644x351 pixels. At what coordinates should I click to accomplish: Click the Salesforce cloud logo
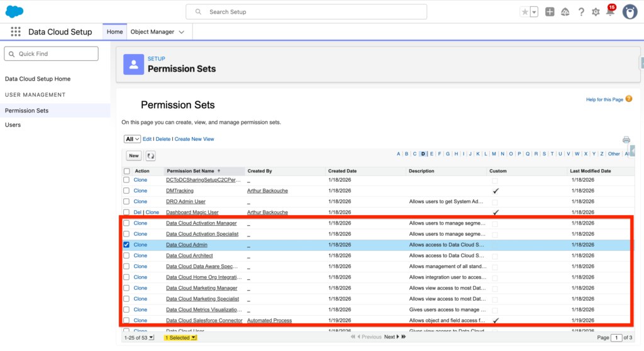pyautogui.click(x=14, y=11)
